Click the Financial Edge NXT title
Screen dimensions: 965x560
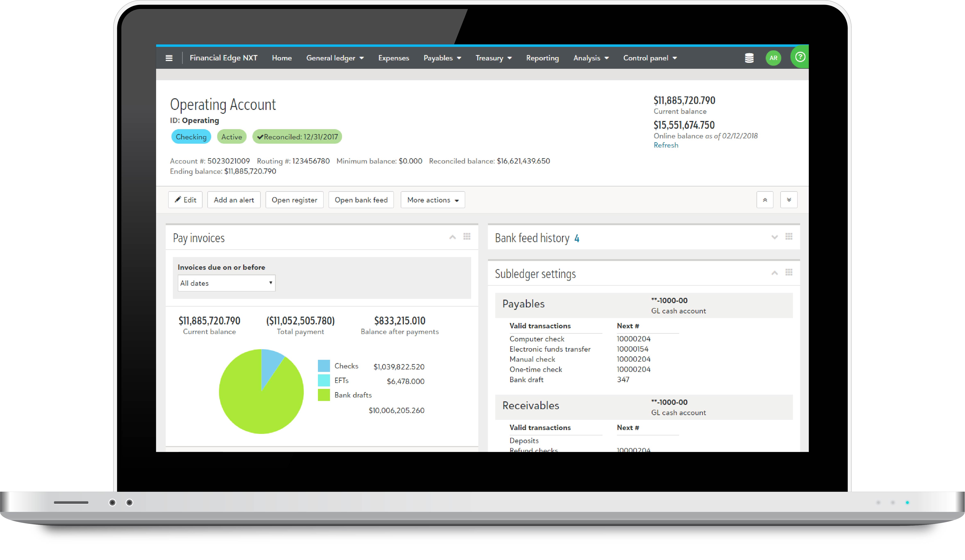click(224, 58)
